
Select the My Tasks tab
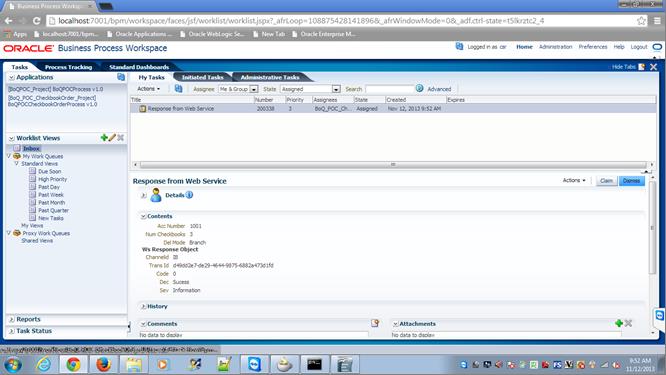tap(151, 77)
